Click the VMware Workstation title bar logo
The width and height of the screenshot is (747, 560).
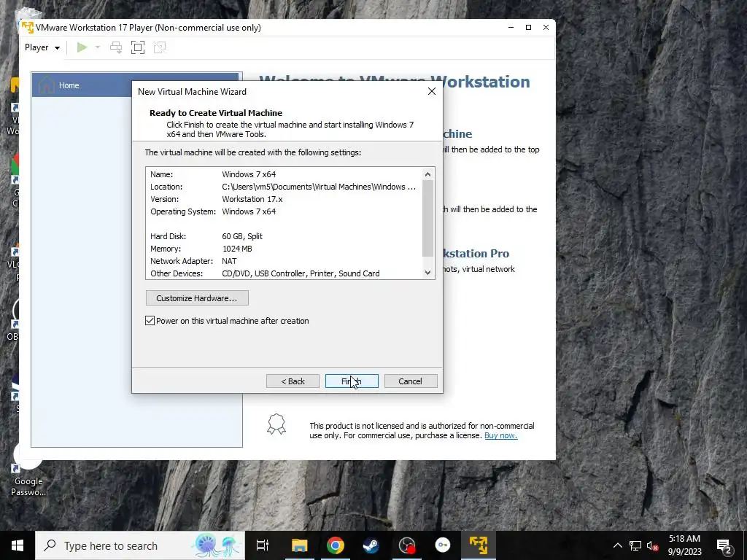click(x=28, y=28)
